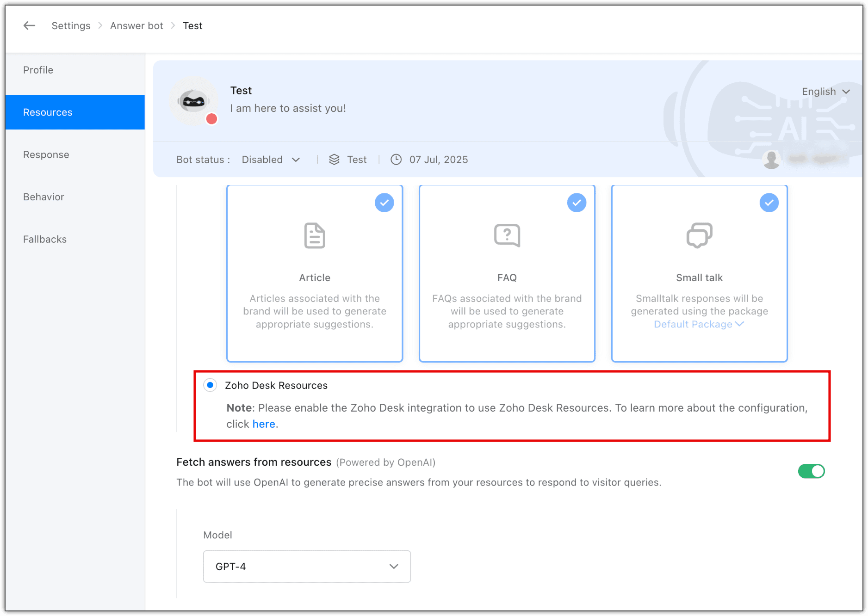The image size is (868, 616).
Task: Open the GPT-4 model dropdown
Action: point(307,567)
